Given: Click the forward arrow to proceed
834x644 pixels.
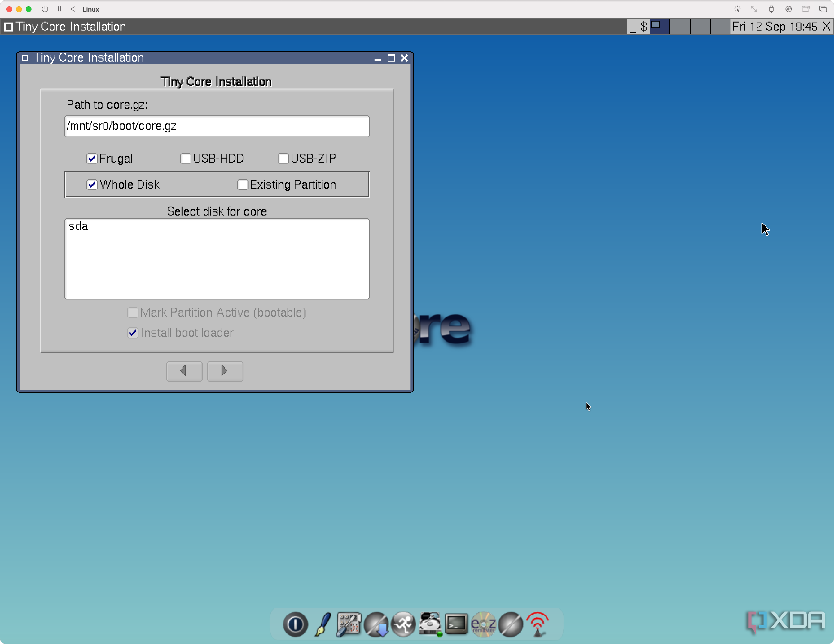Looking at the screenshot, I should tap(225, 371).
